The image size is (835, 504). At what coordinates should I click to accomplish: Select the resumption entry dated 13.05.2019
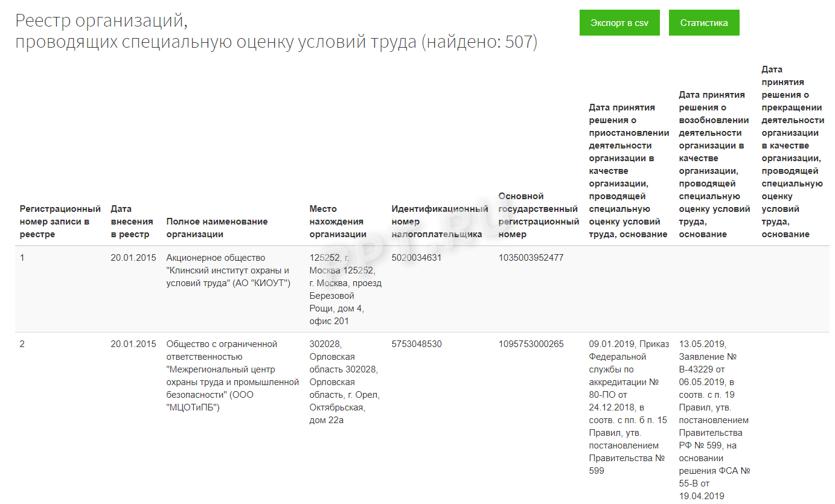714,419
